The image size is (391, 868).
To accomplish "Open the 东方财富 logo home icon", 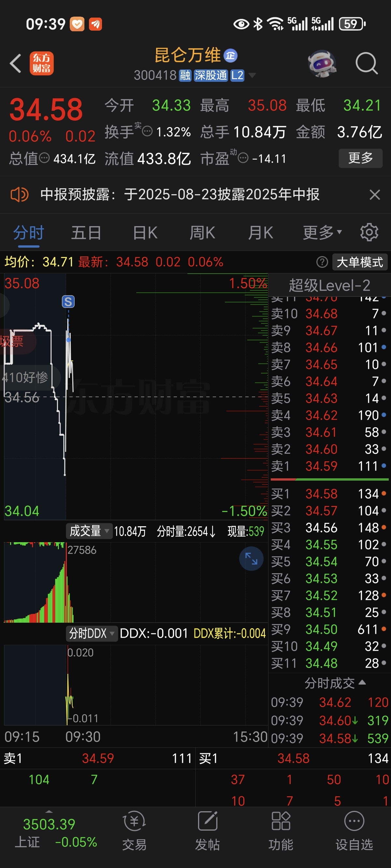I will (41, 63).
